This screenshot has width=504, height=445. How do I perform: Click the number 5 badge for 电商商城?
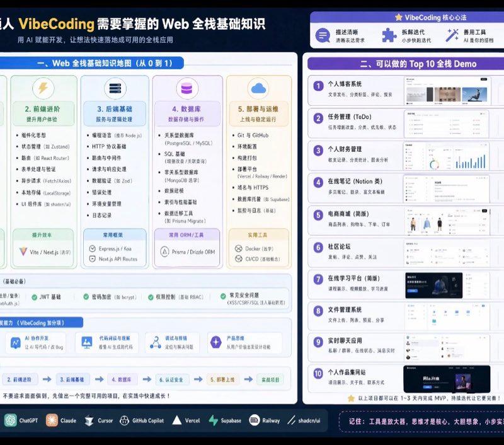[318, 215]
